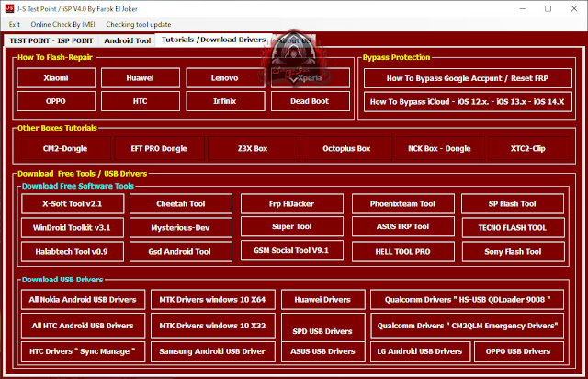The image size is (588, 379).
Task: Download GSM Social Tool V9.1
Action: (x=292, y=250)
